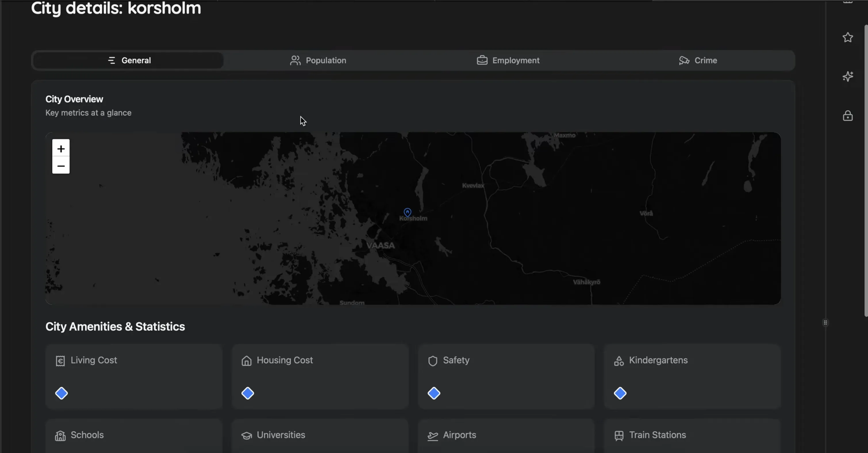Click the blue diamond under Housing Cost
Viewport: 868px width, 453px height.
tap(248, 393)
